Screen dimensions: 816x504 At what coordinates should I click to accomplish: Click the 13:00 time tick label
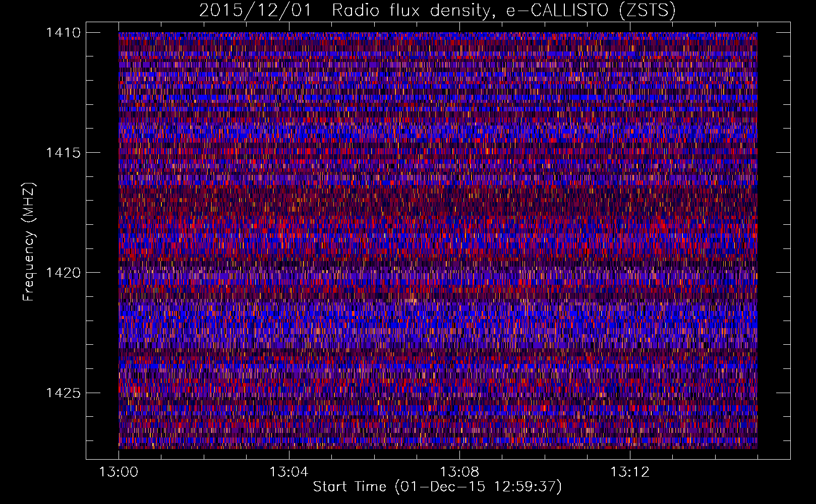[119, 472]
